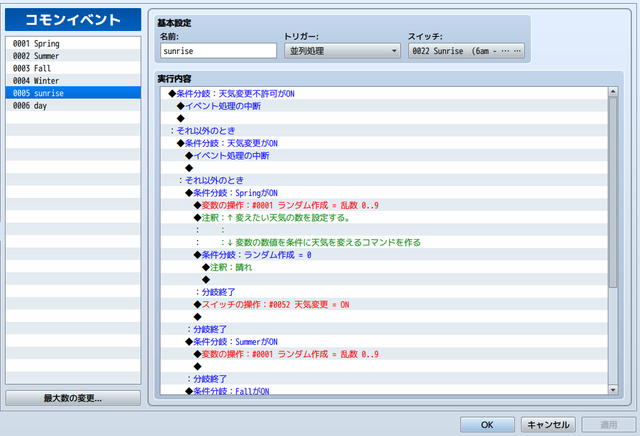Image resolution: width=640 pixels, height=436 pixels.
Task: Select the first それ以外のとき line
Action: 384,131
